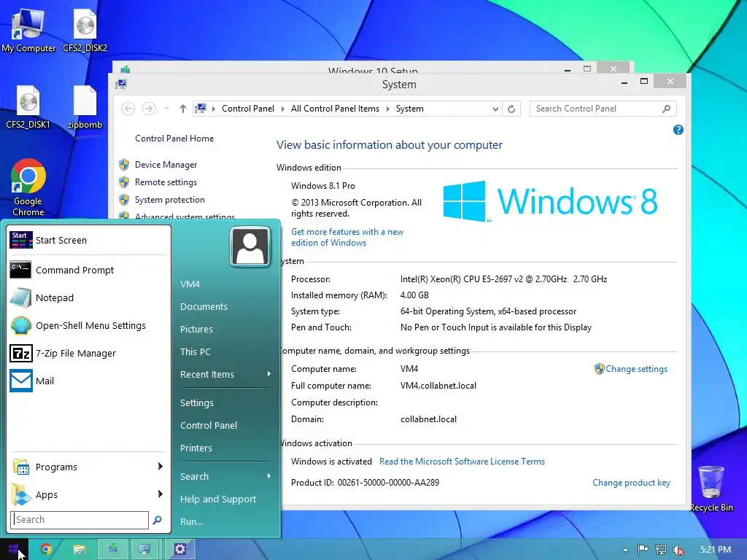Click the settings gear taskbar button
Screen dimensions: 747x560
[x=180, y=550]
